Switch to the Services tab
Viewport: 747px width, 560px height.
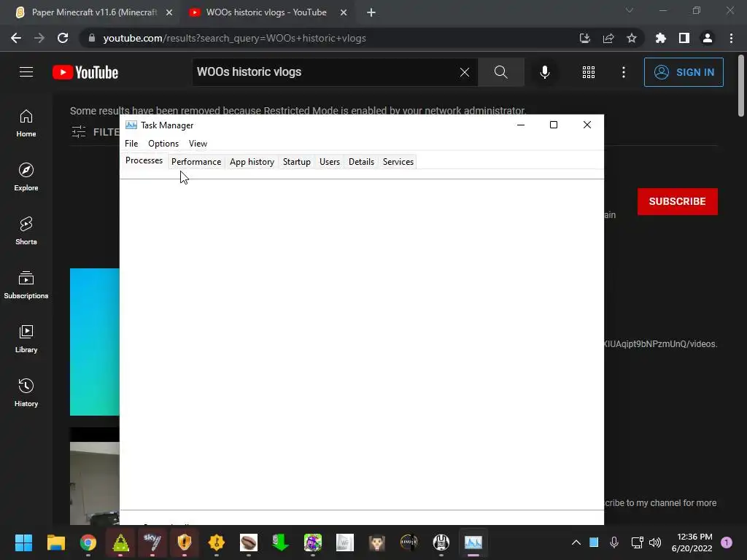click(398, 162)
